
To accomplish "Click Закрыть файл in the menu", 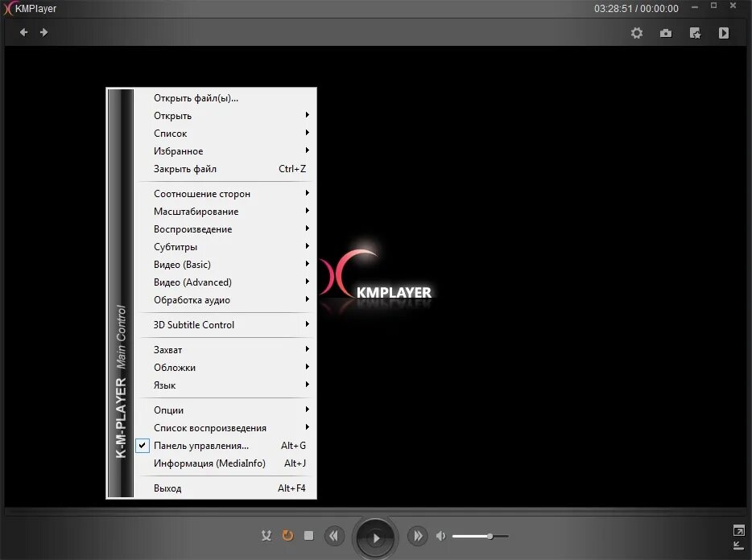I will 186,169.
